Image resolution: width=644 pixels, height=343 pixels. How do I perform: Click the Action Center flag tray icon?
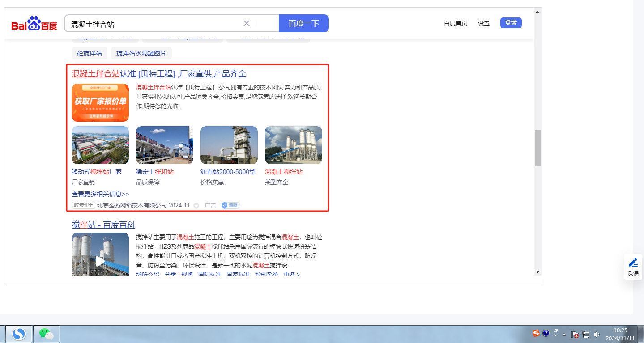click(575, 335)
